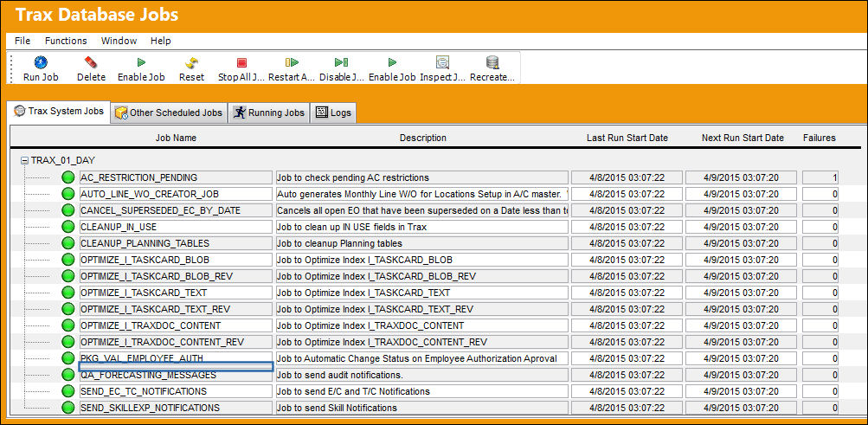Click Last Run date cell for CLEANUP_IN_USE
Viewport: 868px width, 425px height.
pos(627,227)
